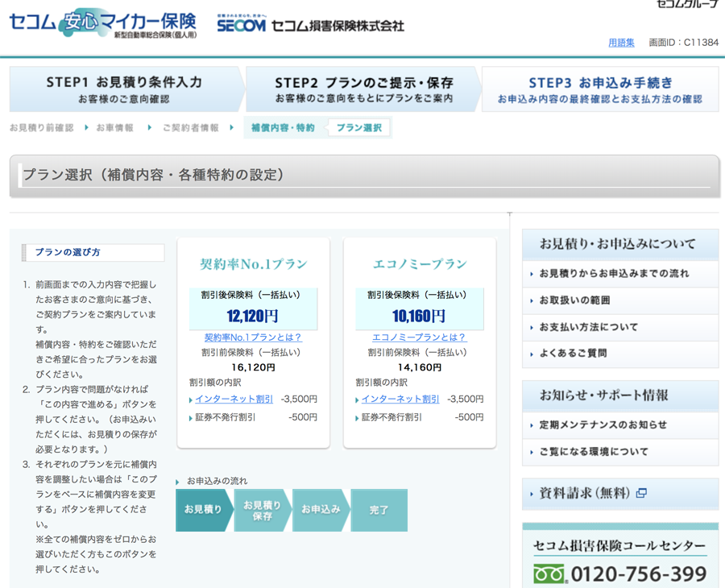Screen dimensions: 725x588
Task: Go to 補償内容・特約 breadcrumb step
Action: (283, 128)
